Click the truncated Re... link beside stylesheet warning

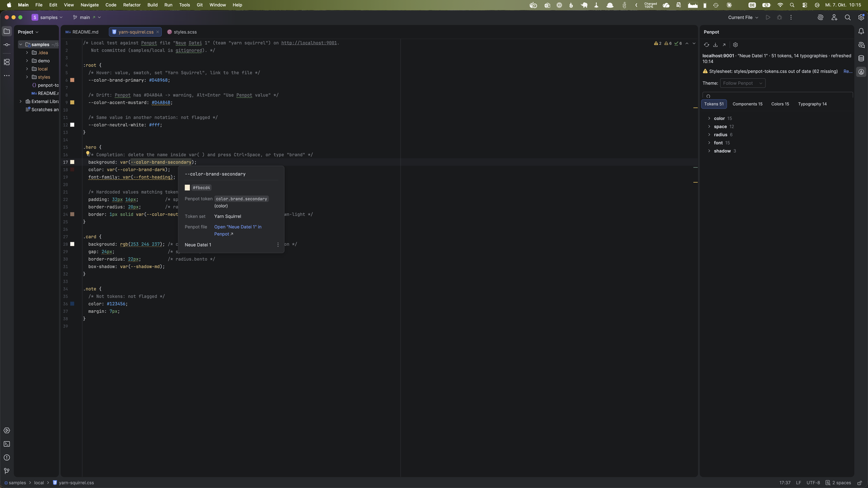click(x=847, y=71)
